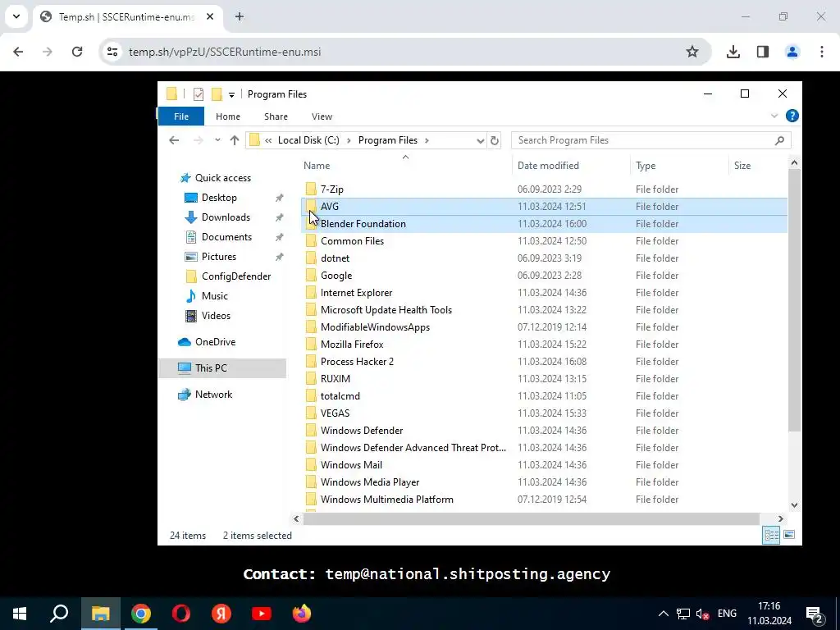
Task: Click the Search Program Files field
Action: [x=651, y=140]
